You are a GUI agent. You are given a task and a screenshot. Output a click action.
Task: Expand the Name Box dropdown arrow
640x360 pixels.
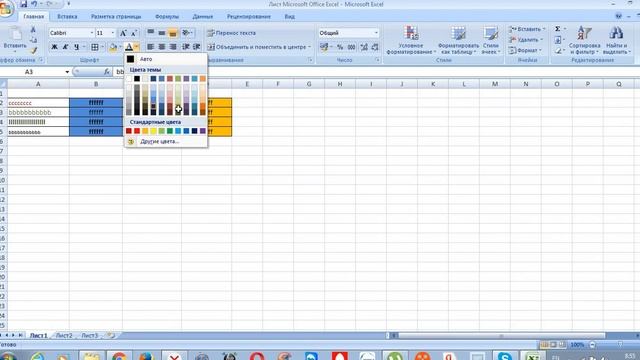tap(67, 72)
